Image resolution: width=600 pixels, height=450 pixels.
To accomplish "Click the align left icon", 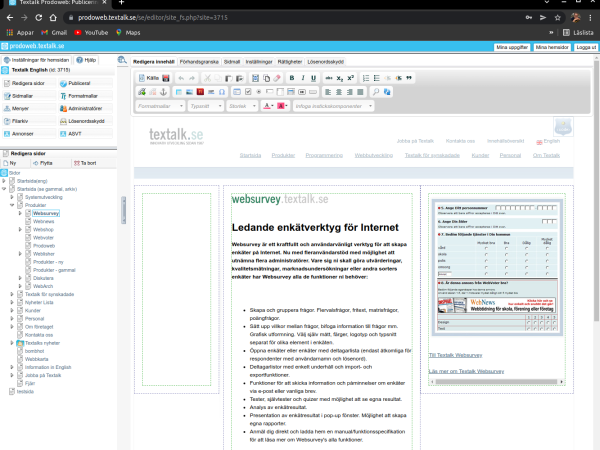I will coord(328,92).
